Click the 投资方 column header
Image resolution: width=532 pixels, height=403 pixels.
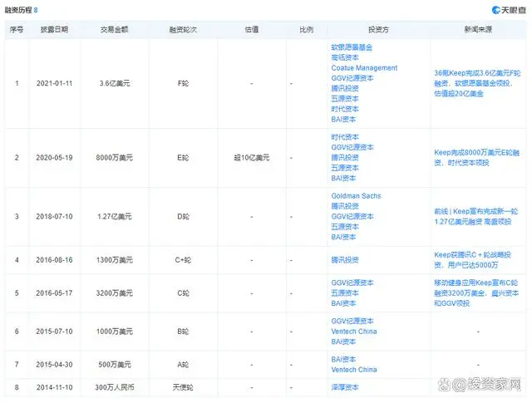379,30
